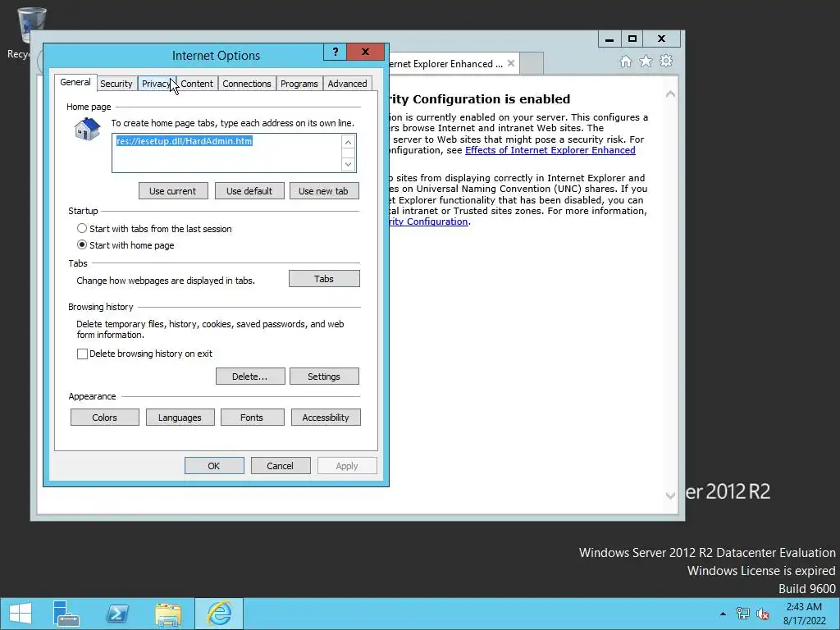The image size is (840, 630).
Task: Open the network status tray icon
Action: click(x=743, y=614)
